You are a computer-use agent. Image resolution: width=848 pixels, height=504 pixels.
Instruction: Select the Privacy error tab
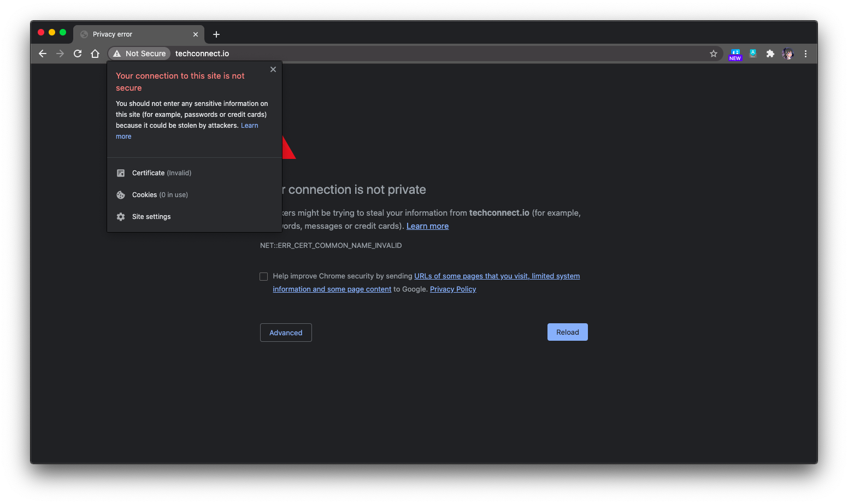pyautogui.click(x=139, y=34)
